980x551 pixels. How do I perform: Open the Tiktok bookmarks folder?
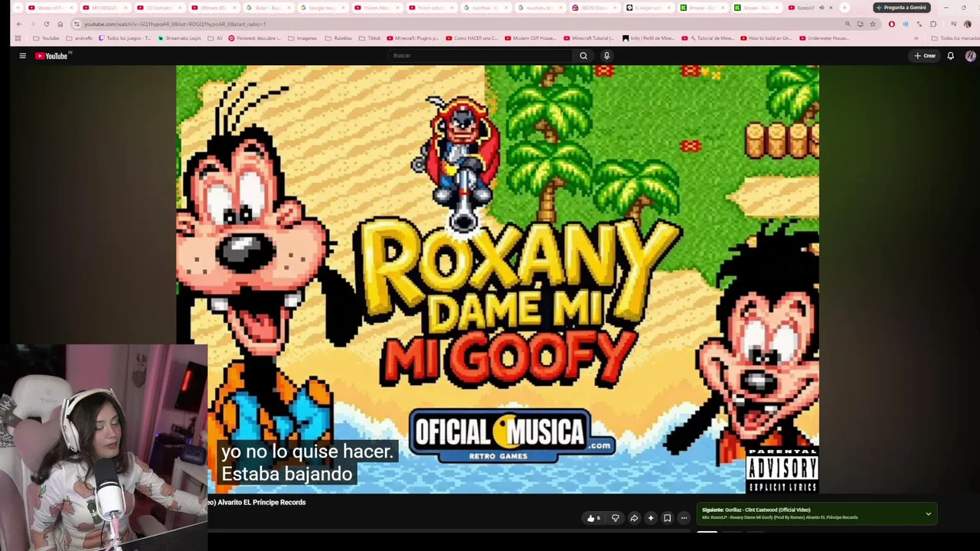[x=369, y=38]
